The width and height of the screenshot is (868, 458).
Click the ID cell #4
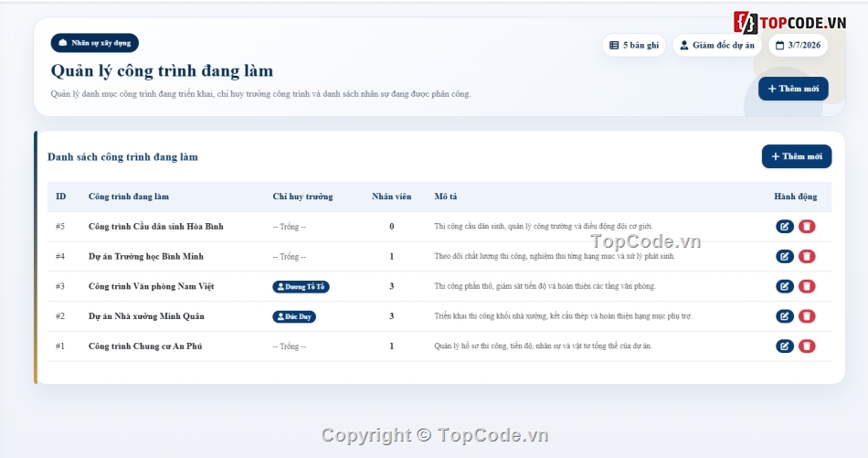60,256
